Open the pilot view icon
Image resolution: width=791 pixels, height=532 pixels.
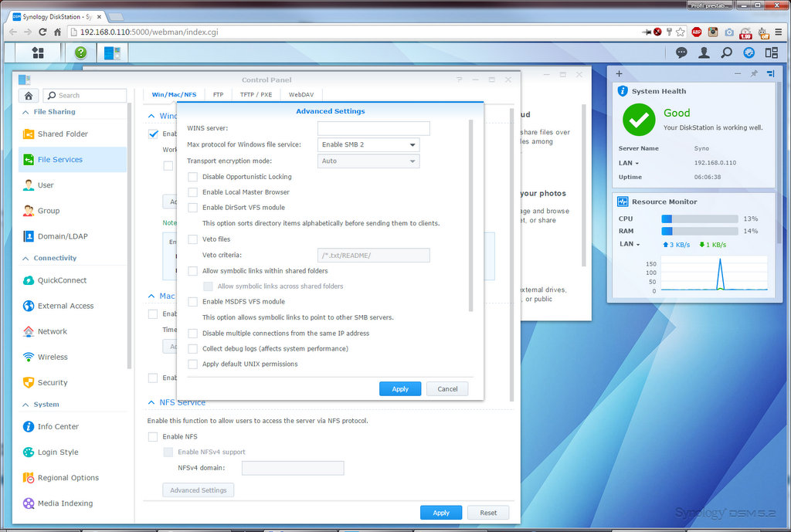click(749, 53)
